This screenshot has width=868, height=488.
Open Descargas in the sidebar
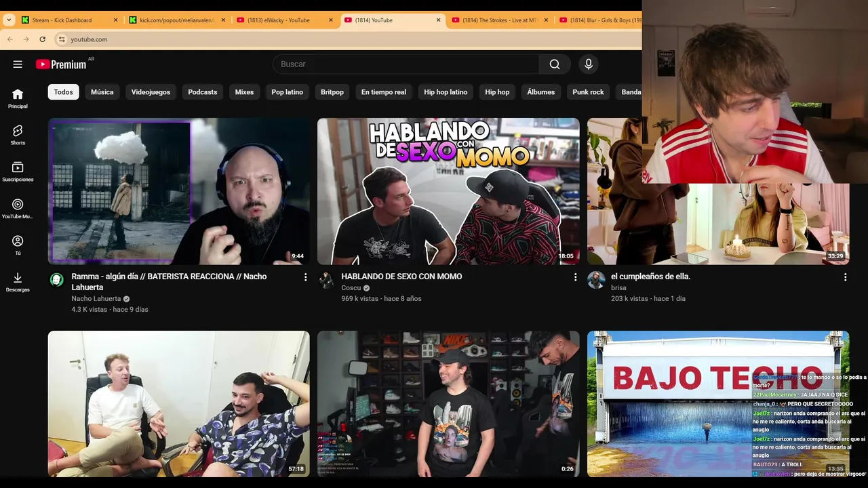(x=18, y=282)
